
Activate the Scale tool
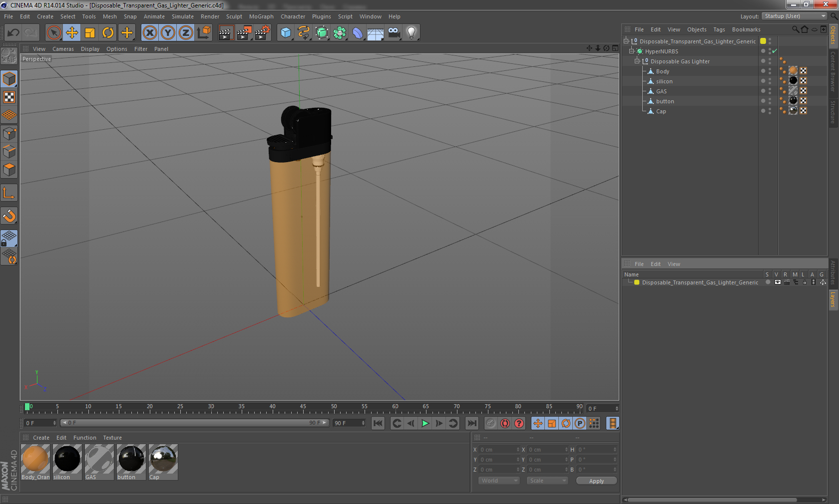coord(90,33)
